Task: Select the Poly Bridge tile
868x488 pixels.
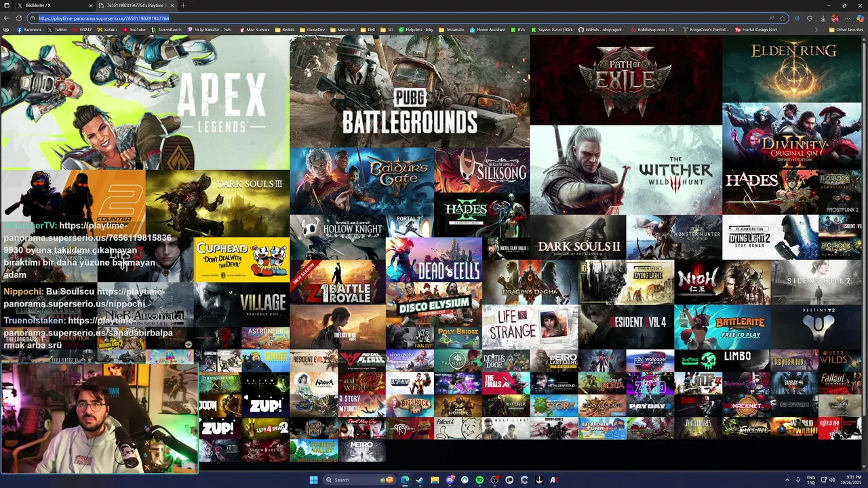Action: [458, 338]
